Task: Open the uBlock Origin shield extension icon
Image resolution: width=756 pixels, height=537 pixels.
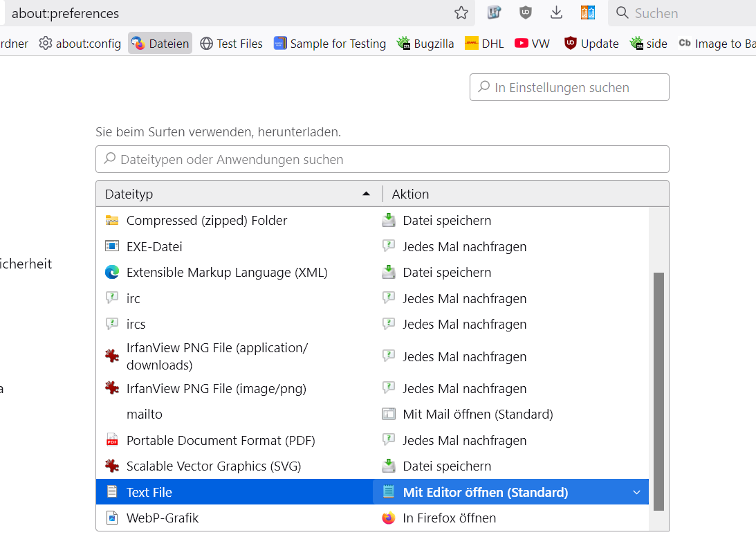Action: point(526,12)
